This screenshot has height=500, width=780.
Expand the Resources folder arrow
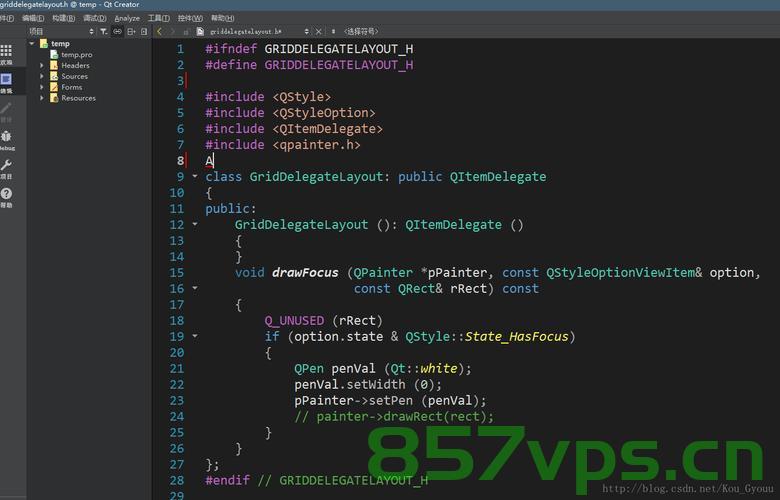(42, 98)
